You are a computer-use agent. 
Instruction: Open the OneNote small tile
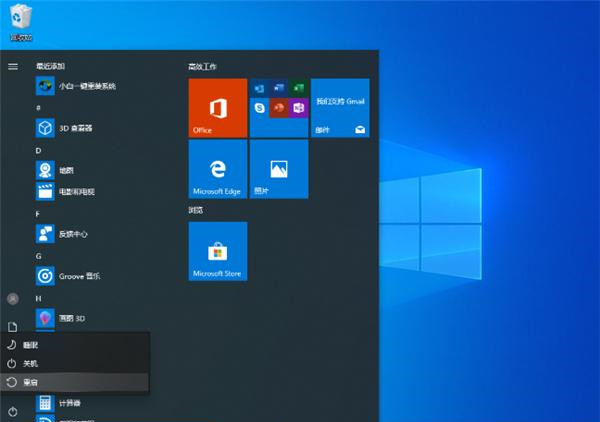(298, 108)
